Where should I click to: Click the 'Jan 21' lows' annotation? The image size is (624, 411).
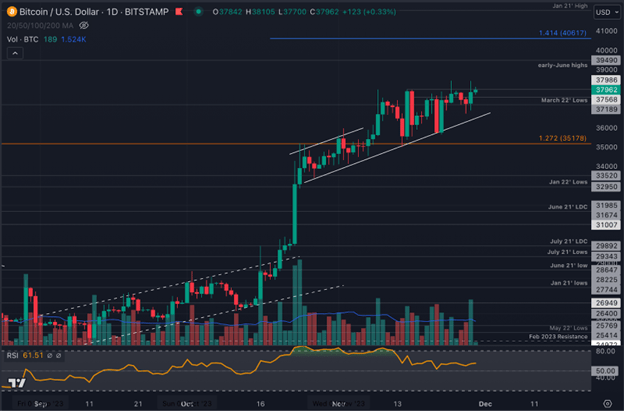pos(569,283)
